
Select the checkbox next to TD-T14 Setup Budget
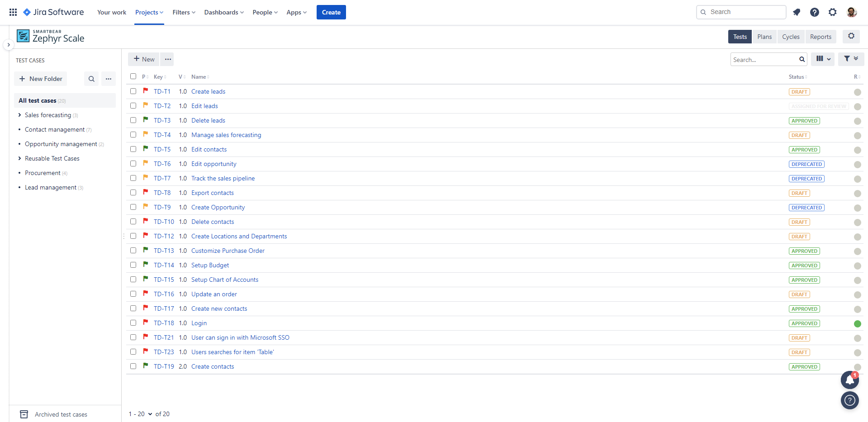tap(133, 265)
